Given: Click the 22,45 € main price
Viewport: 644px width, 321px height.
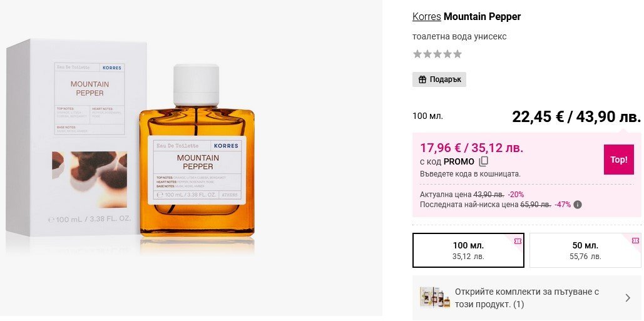Looking at the screenshot, I should (538, 116).
